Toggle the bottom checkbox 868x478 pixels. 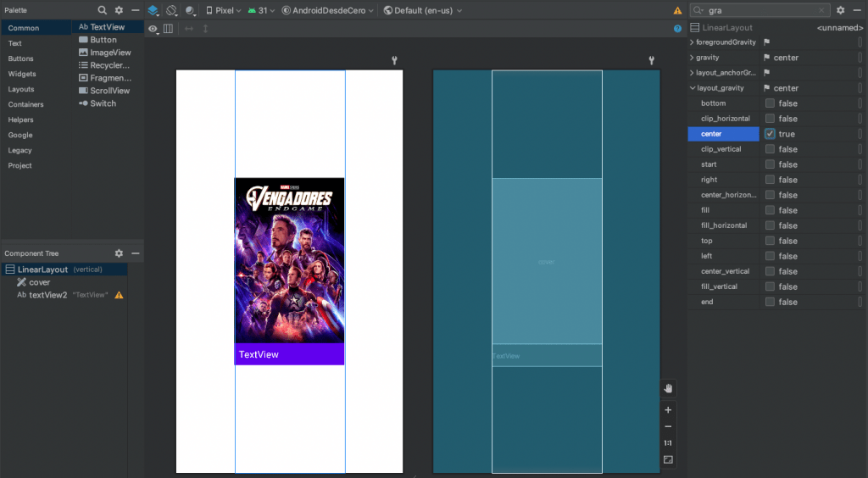tap(770, 103)
